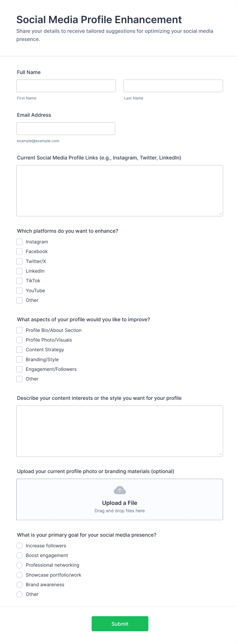The image size is (237, 644).
Task: Enable the Profile Bio/About Section checkbox
Action: coord(19,330)
